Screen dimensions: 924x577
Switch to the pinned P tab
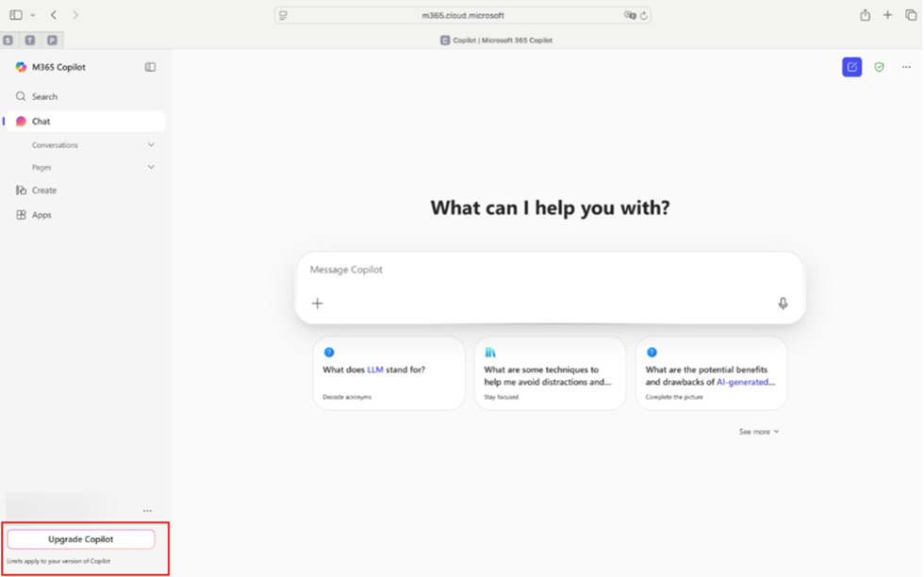click(x=53, y=41)
